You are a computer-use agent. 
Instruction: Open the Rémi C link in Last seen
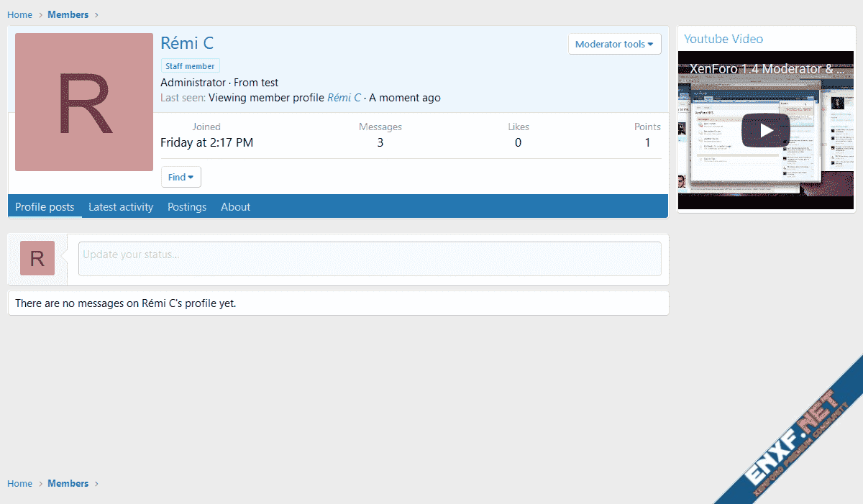click(x=344, y=98)
